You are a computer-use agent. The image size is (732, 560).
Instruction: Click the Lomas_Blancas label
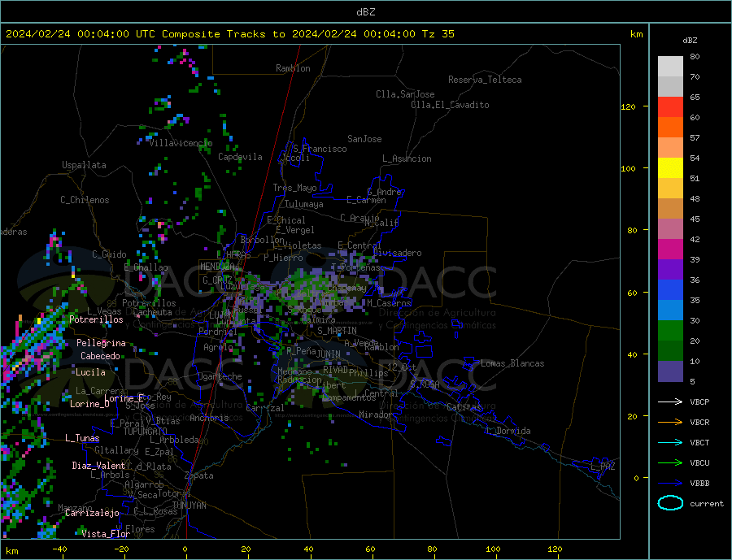[512, 363]
